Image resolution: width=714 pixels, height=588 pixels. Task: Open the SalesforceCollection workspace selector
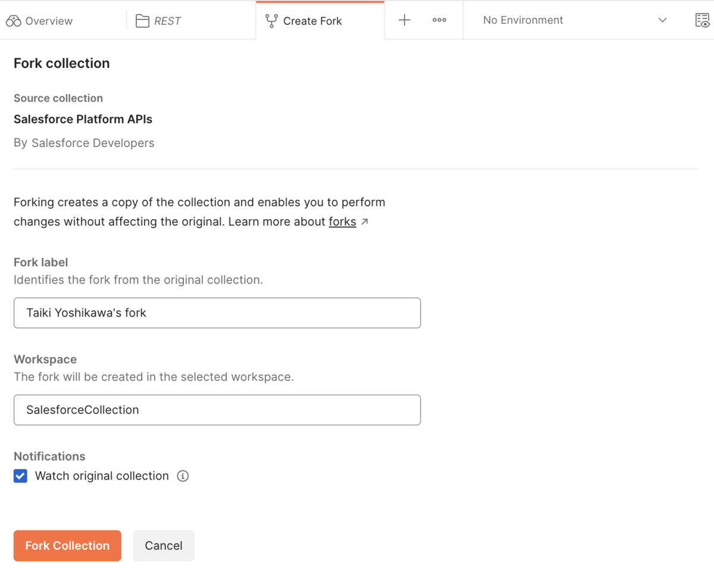click(217, 410)
